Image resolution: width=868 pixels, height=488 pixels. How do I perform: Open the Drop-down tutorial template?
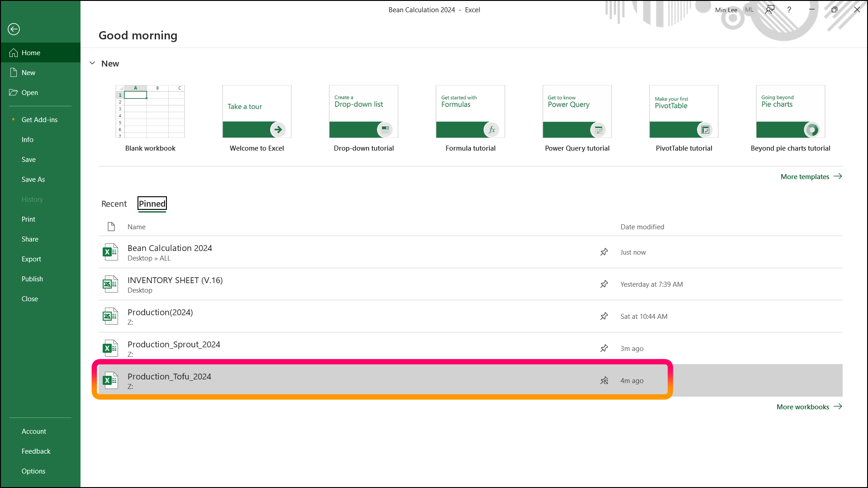point(364,118)
